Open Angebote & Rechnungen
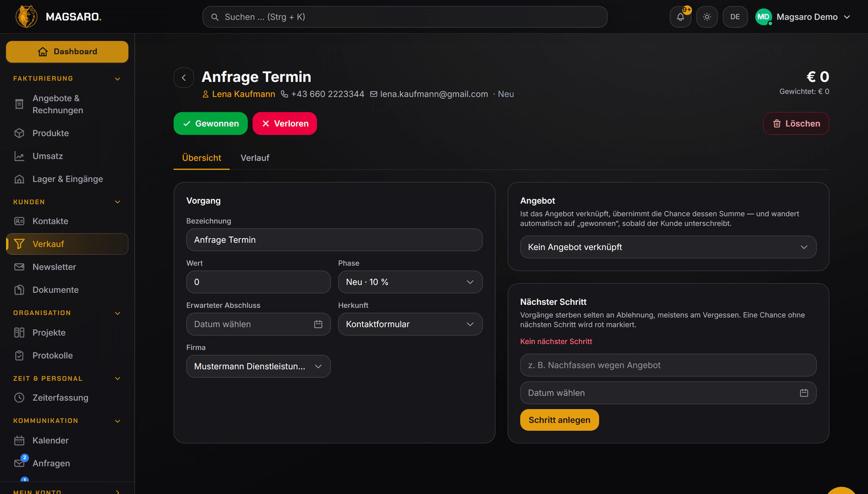868x494 pixels. 67,104
